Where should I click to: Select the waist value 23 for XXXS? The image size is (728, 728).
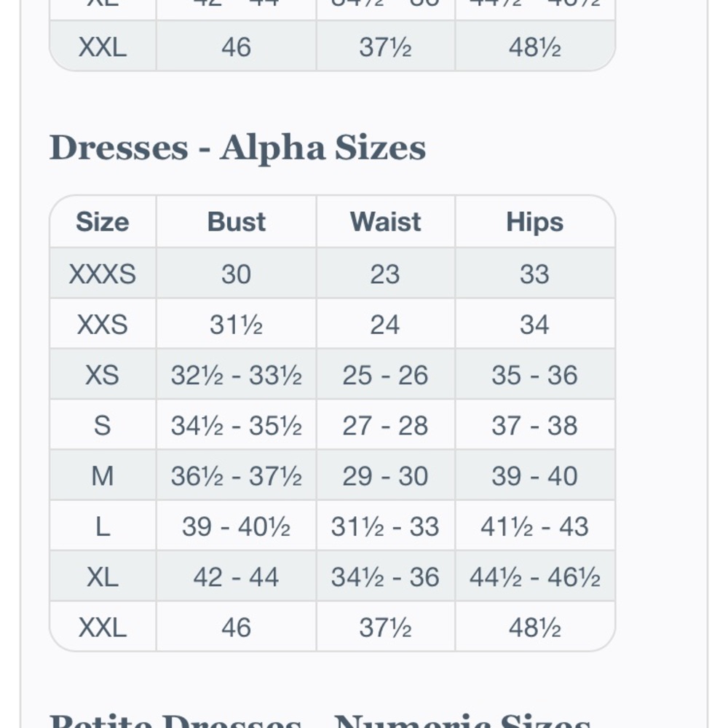[x=385, y=274]
